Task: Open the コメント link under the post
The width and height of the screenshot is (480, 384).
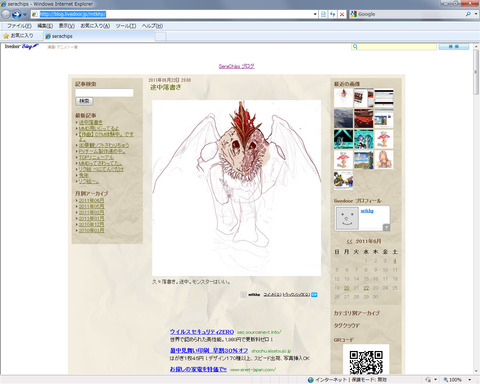Action: tap(272, 295)
